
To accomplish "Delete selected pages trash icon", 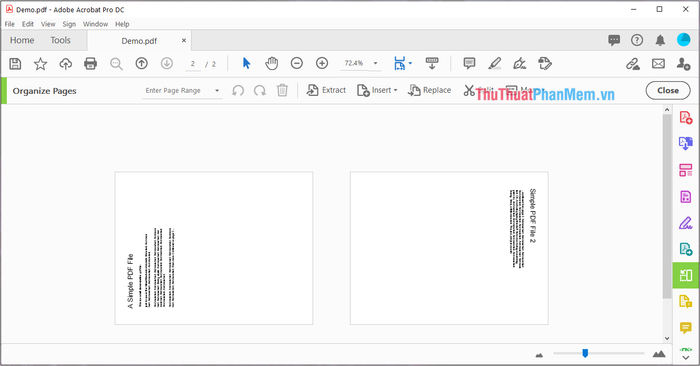I will coord(282,91).
